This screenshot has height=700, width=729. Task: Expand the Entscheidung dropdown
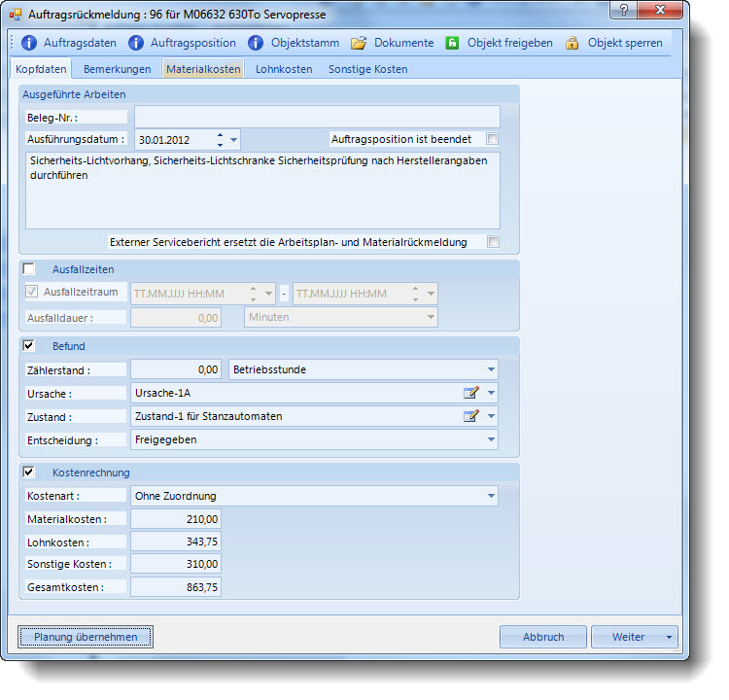[x=491, y=440]
